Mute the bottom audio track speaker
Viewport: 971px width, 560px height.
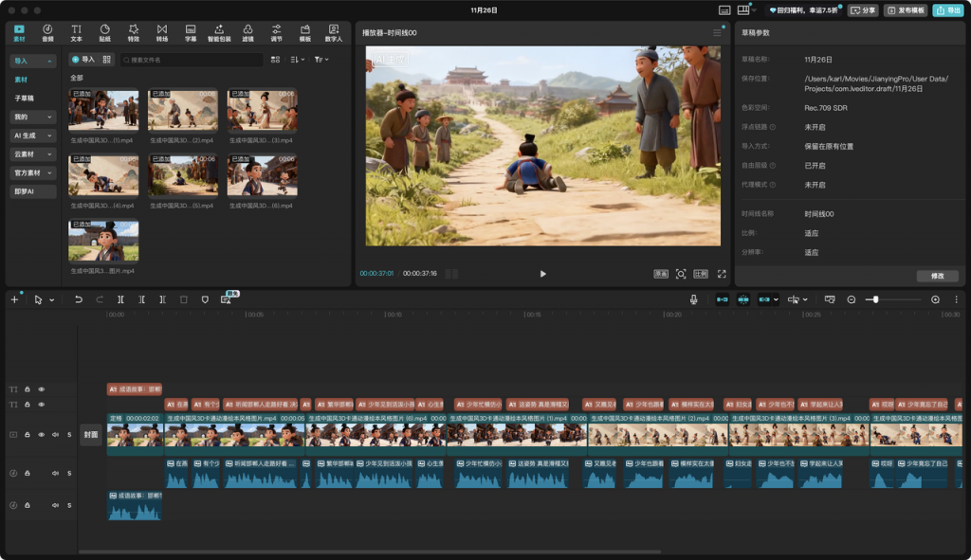coord(55,506)
